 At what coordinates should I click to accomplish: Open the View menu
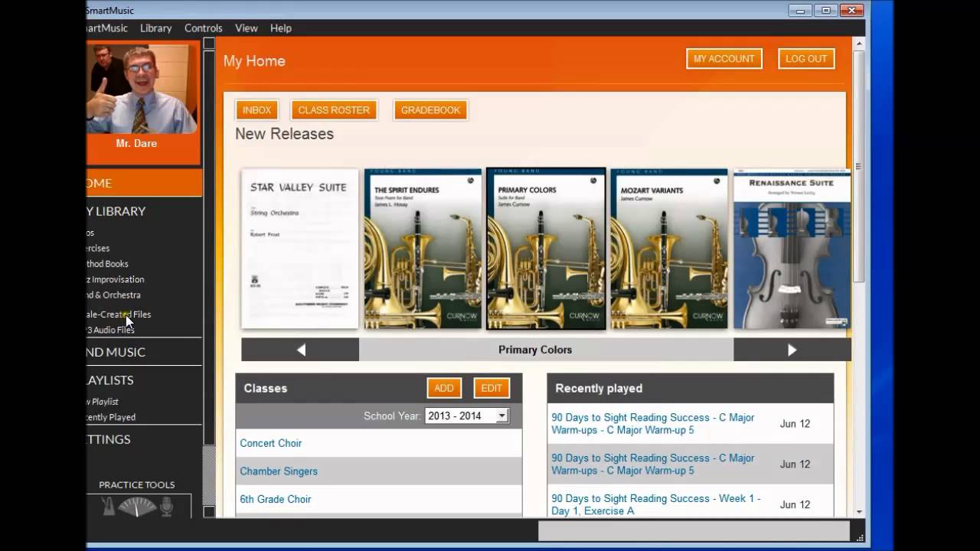coord(246,28)
